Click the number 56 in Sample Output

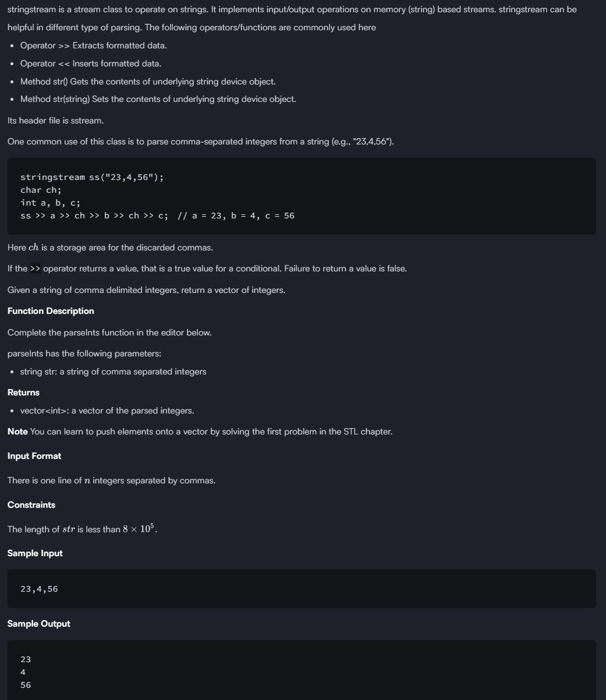tap(26, 685)
